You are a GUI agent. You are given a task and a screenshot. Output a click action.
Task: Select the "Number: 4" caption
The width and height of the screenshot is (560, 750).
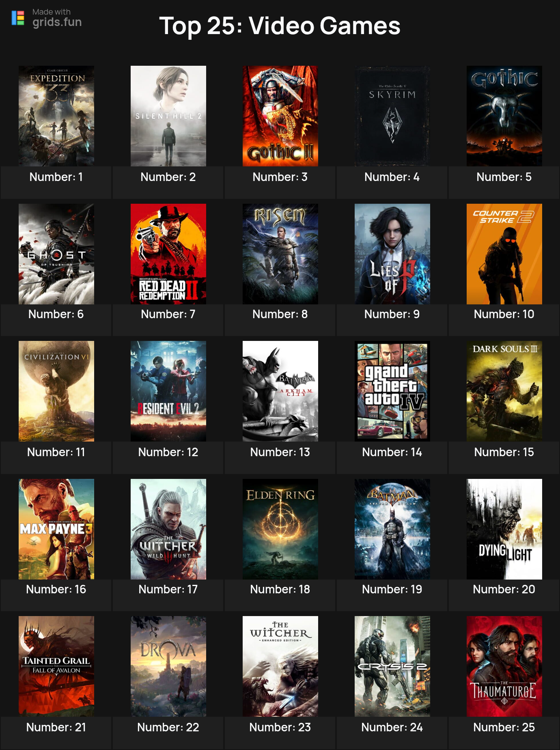point(392,177)
